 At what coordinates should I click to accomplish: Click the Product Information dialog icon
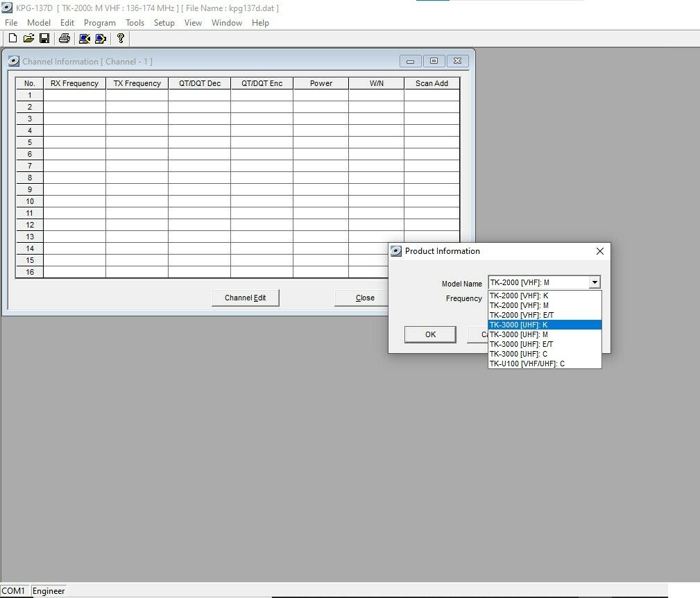(396, 251)
